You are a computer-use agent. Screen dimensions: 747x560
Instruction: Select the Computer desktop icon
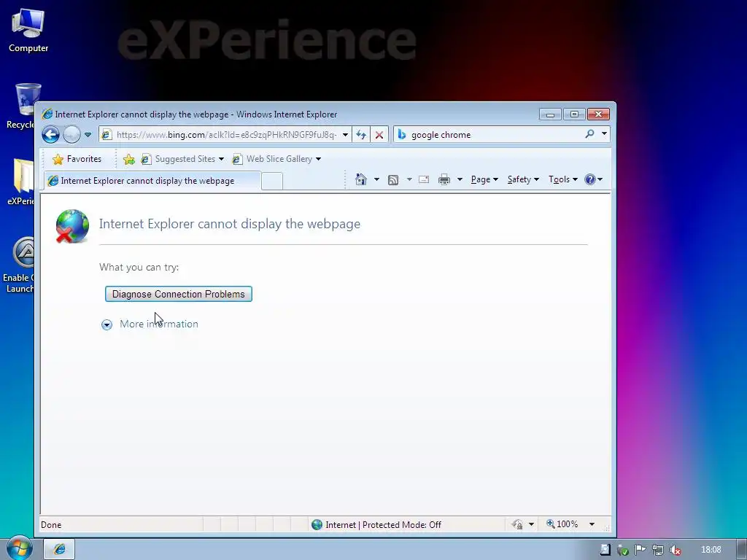pos(28,31)
